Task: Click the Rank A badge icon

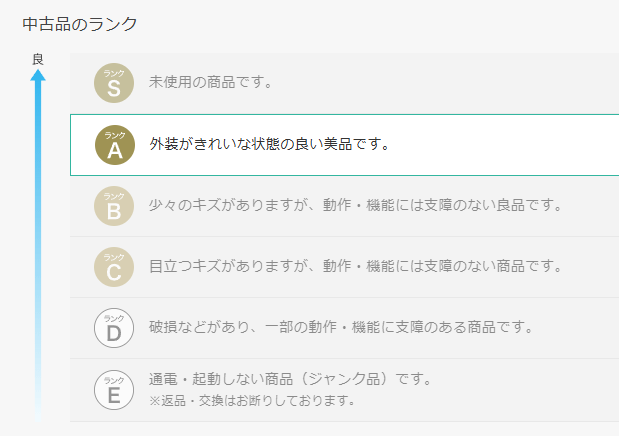Action: (x=115, y=145)
